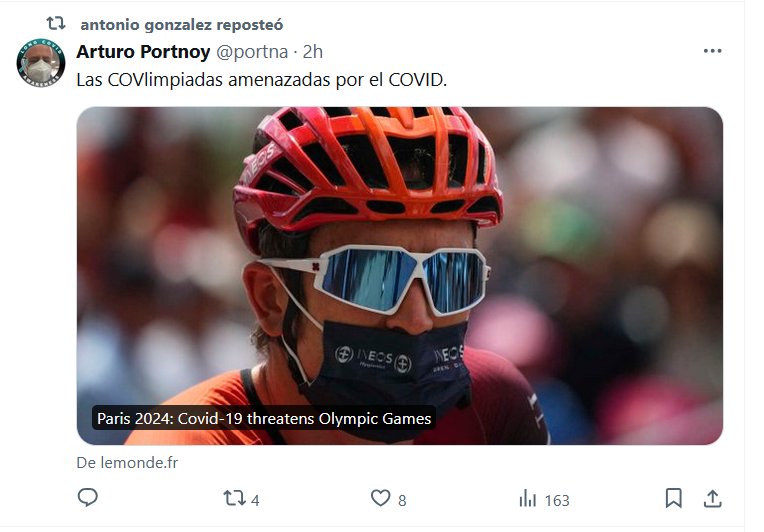Click the repost count showing 4

coord(256,500)
